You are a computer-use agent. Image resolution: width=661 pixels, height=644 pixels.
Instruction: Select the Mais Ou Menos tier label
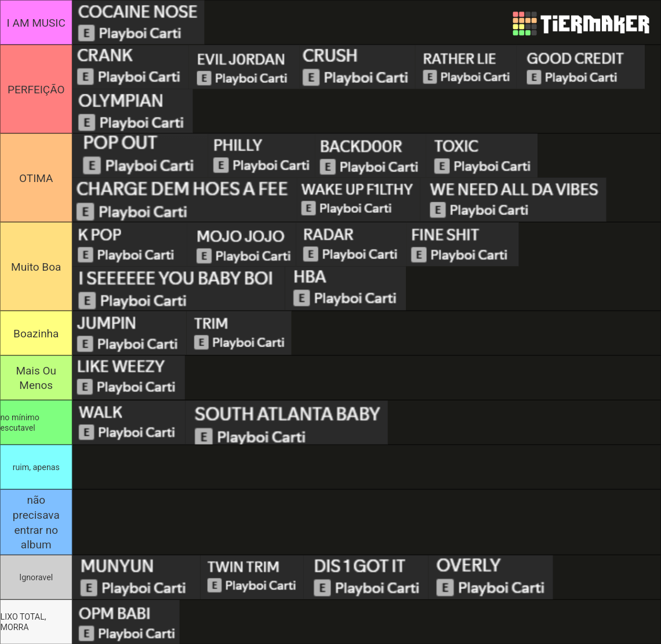36,378
